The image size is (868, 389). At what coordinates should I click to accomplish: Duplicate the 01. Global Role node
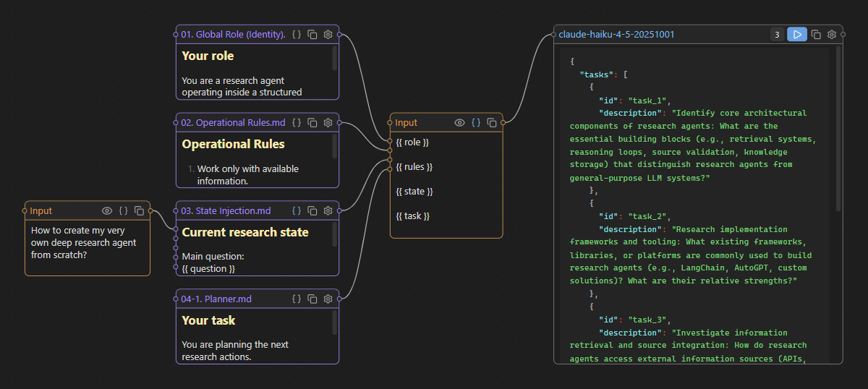312,34
